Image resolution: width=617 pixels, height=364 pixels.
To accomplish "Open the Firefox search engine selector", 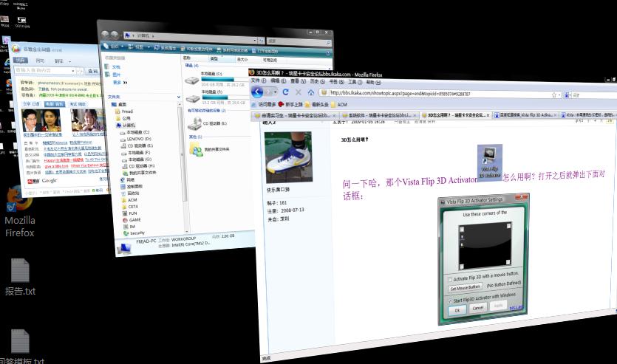I will click(567, 95).
